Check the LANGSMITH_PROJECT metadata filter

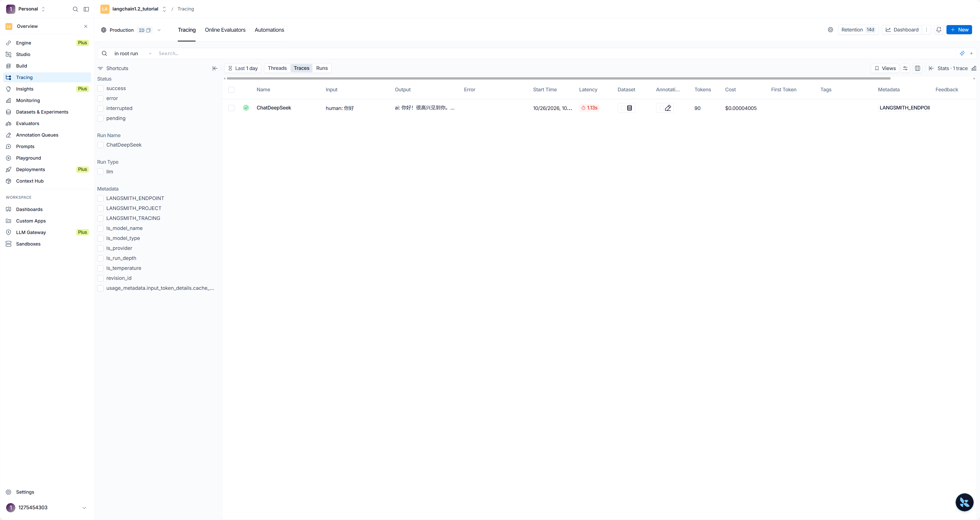pos(100,208)
